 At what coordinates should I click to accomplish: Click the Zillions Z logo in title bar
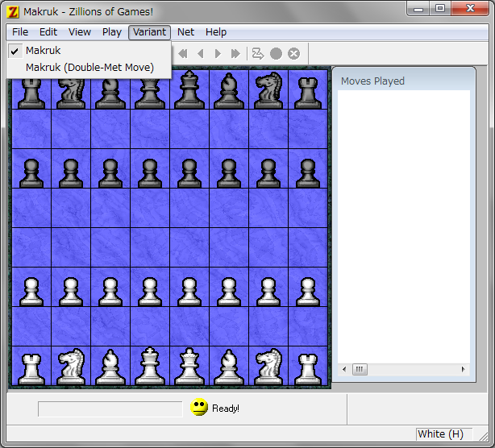click(x=13, y=12)
